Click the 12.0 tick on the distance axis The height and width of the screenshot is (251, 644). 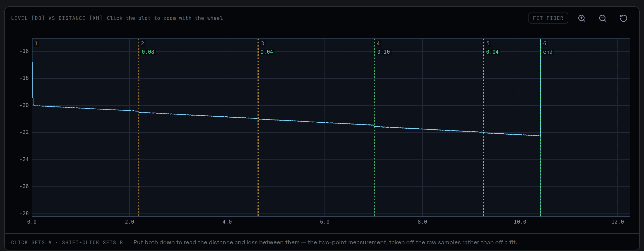pyautogui.click(x=618, y=222)
